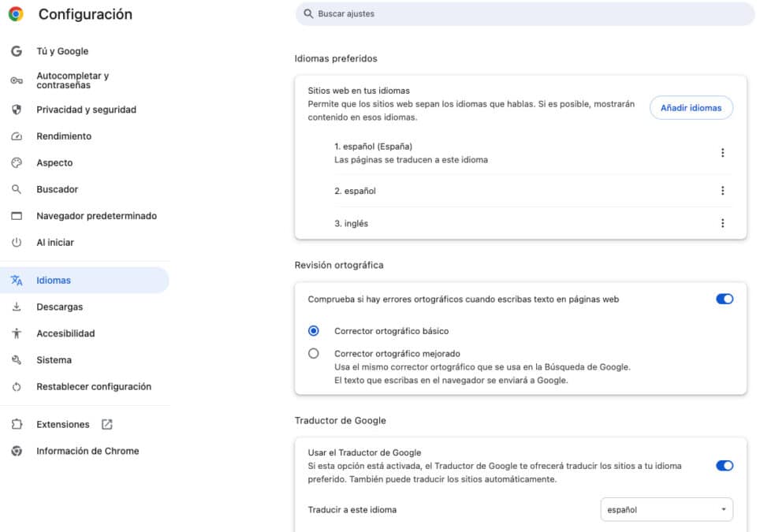
Task: Open Privacidad y seguridad settings
Action: tap(86, 110)
